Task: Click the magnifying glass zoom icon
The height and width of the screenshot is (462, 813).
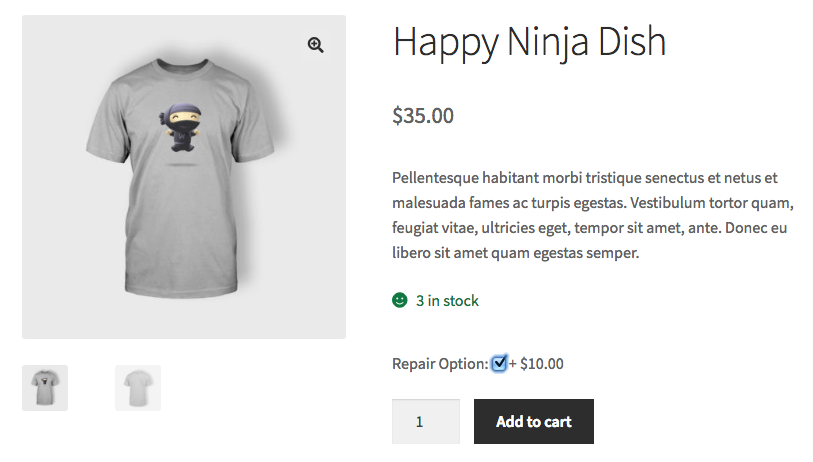Action: click(x=316, y=45)
